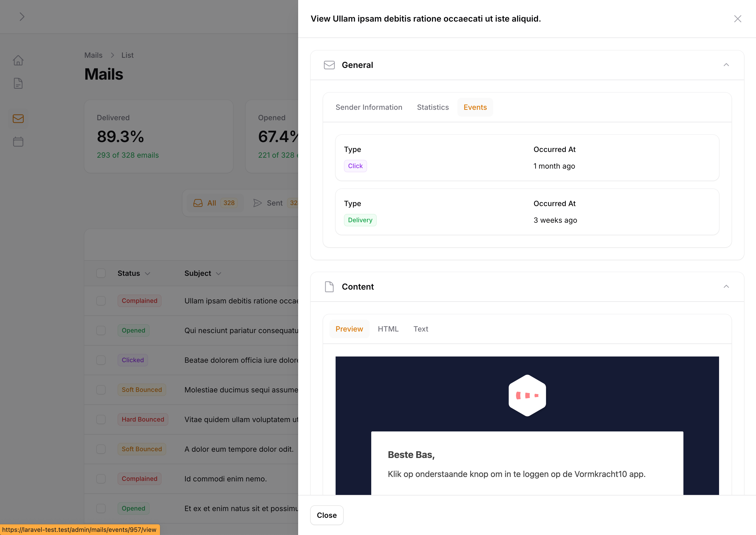Click the home icon in sidebar
Screen dimensions: 756x535
18,60
